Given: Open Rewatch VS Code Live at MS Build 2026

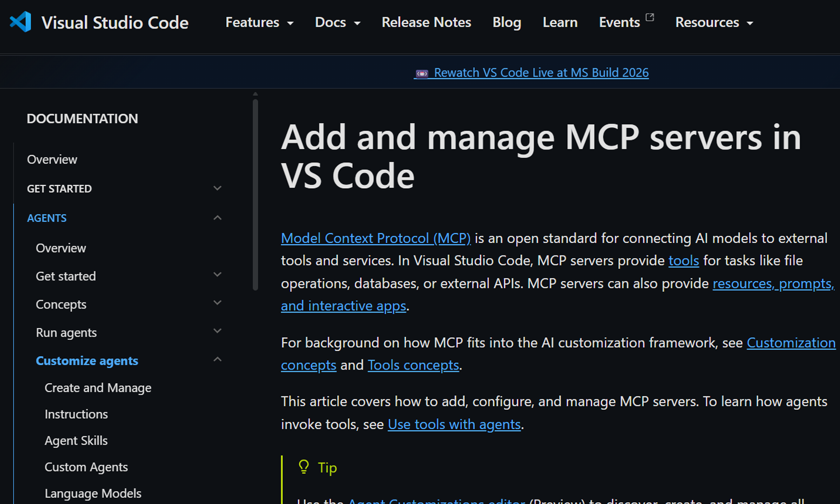Looking at the screenshot, I should point(541,73).
